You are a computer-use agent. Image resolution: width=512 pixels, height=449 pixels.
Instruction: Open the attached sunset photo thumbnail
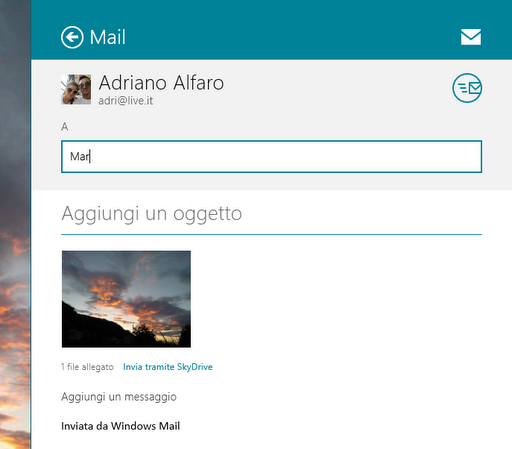[126, 299]
